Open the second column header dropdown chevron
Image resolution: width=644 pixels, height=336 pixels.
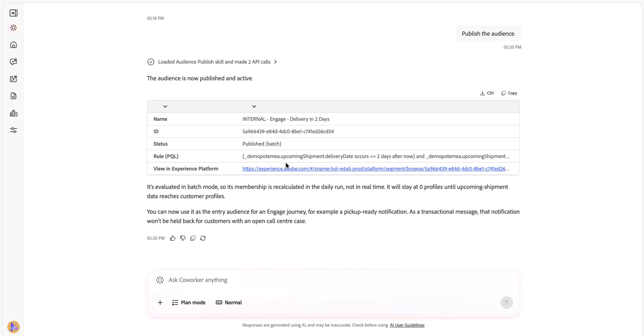254,106
